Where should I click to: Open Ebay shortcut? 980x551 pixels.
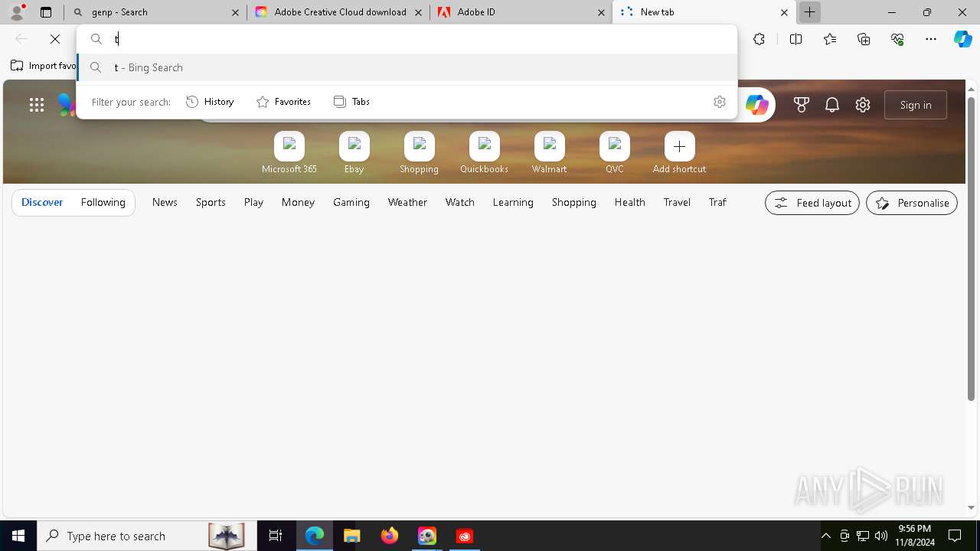(354, 153)
